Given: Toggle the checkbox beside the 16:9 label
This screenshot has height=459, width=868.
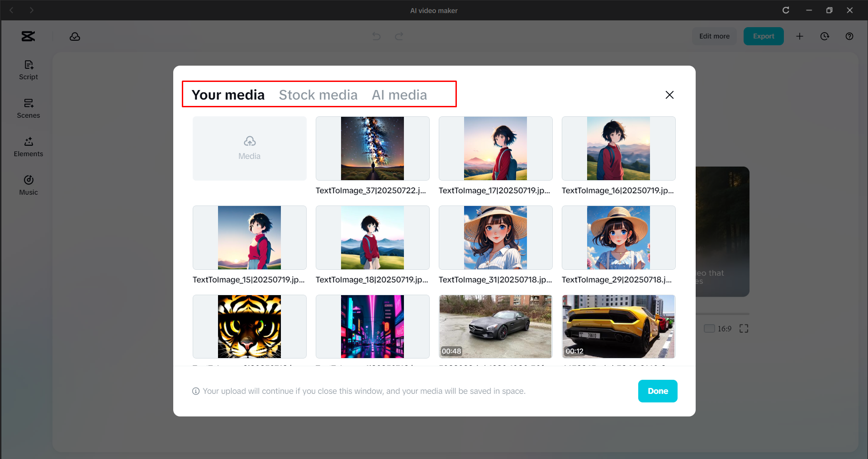Looking at the screenshot, I should pos(709,329).
